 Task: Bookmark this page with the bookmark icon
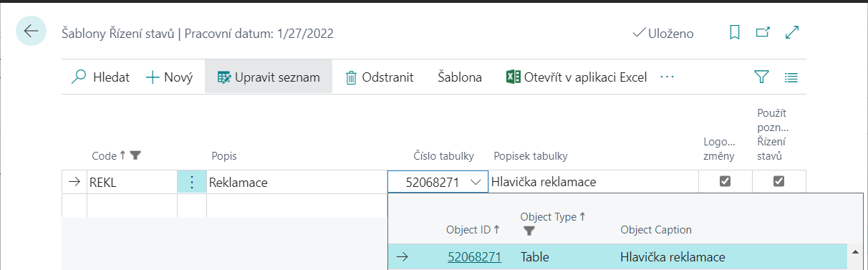pos(734,33)
